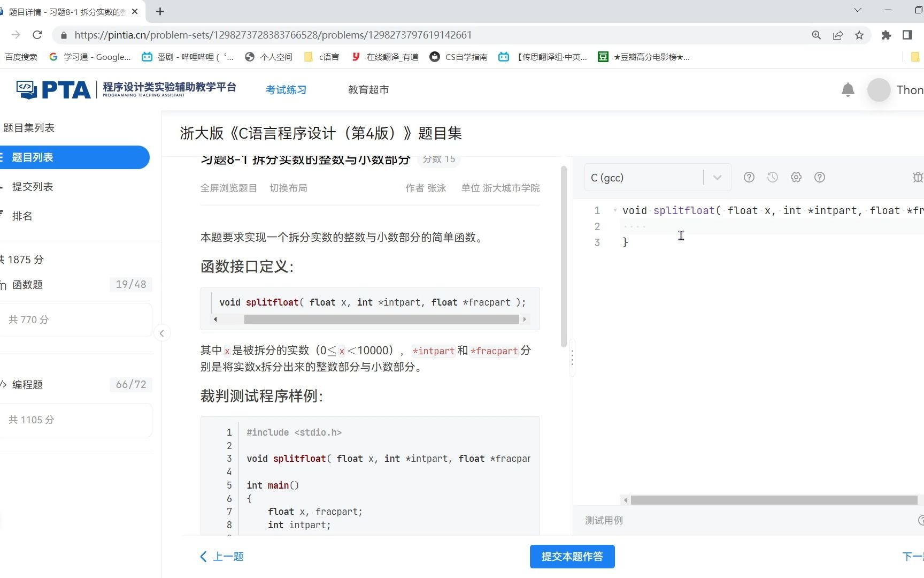This screenshot has height=578, width=924.
Task: Go to previous problem 上一题
Action: click(x=222, y=557)
